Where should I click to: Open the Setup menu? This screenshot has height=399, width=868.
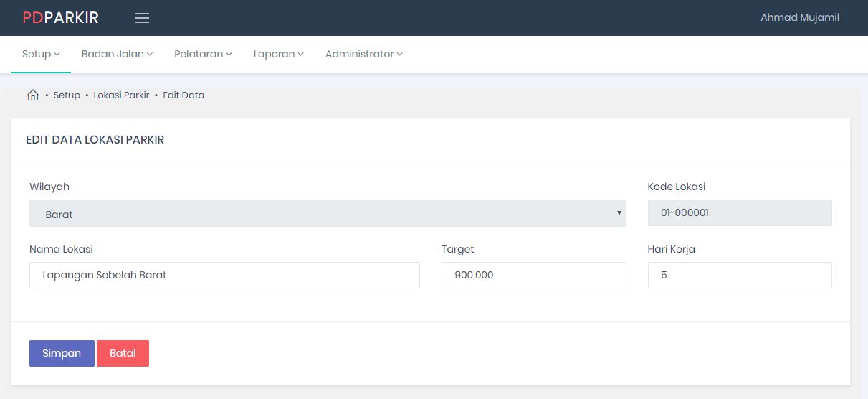[41, 55]
